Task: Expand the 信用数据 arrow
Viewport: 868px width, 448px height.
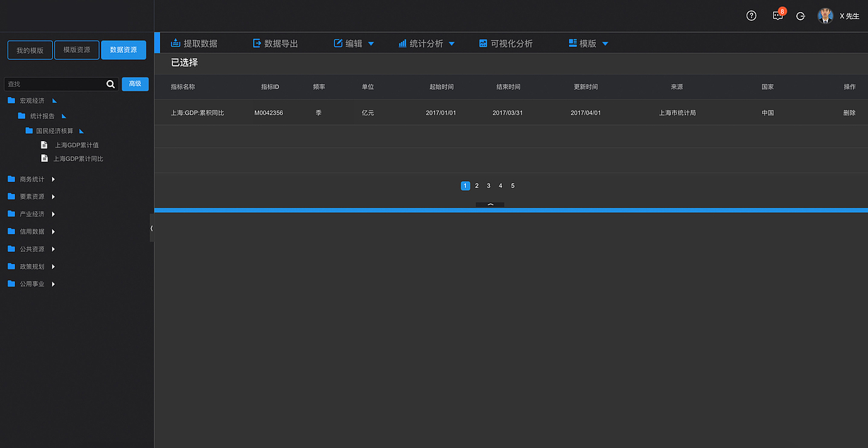Action: pyautogui.click(x=54, y=231)
